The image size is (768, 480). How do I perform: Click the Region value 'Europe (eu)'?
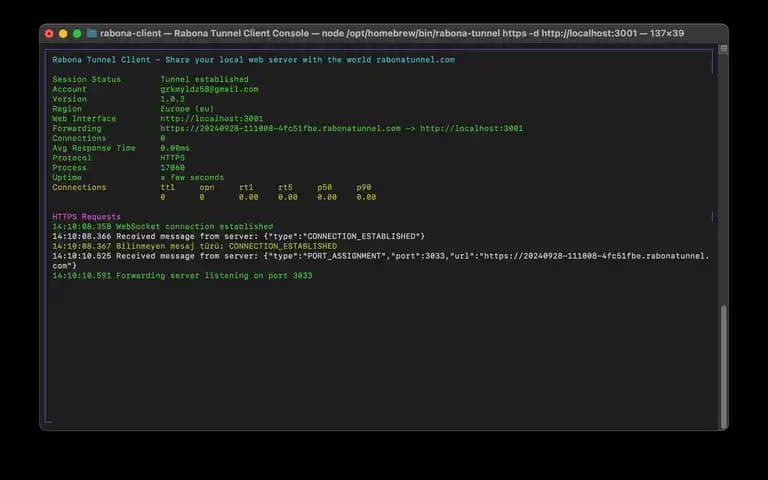coord(187,109)
